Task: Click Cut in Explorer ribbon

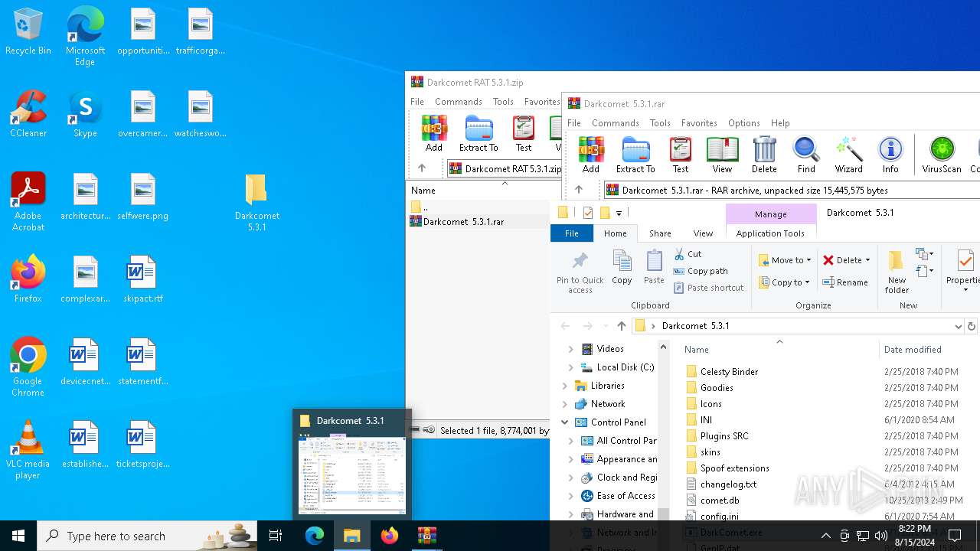Action: pyautogui.click(x=688, y=253)
